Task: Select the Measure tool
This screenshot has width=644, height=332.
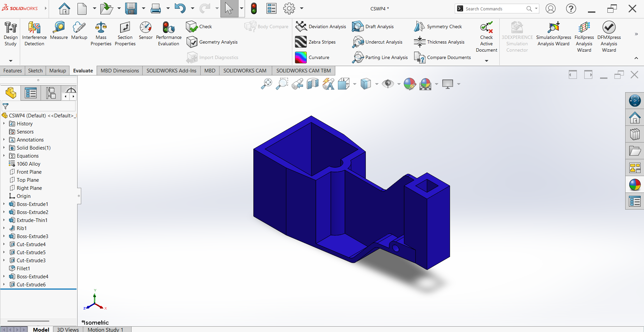Action: (x=59, y=31)
